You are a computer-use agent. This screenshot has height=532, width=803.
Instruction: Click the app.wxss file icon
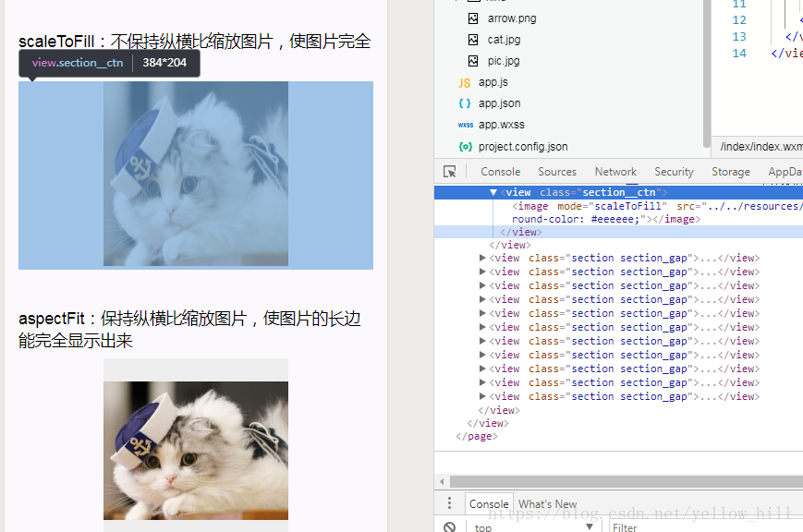[x=465, y=125]
